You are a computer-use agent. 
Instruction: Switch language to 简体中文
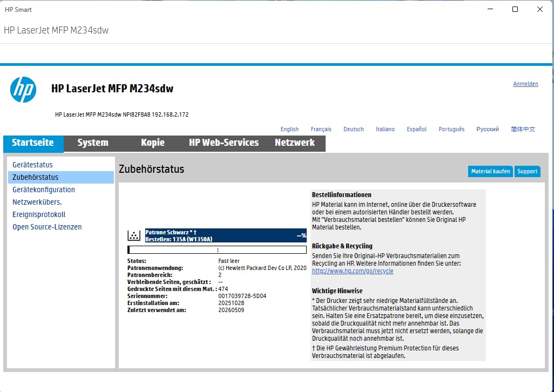pos(523,129)
